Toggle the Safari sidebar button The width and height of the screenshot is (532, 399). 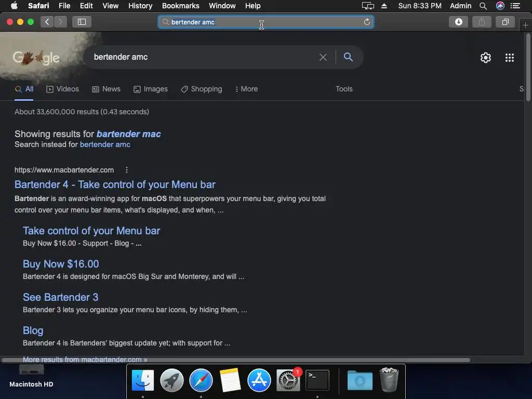coord(82,22)
